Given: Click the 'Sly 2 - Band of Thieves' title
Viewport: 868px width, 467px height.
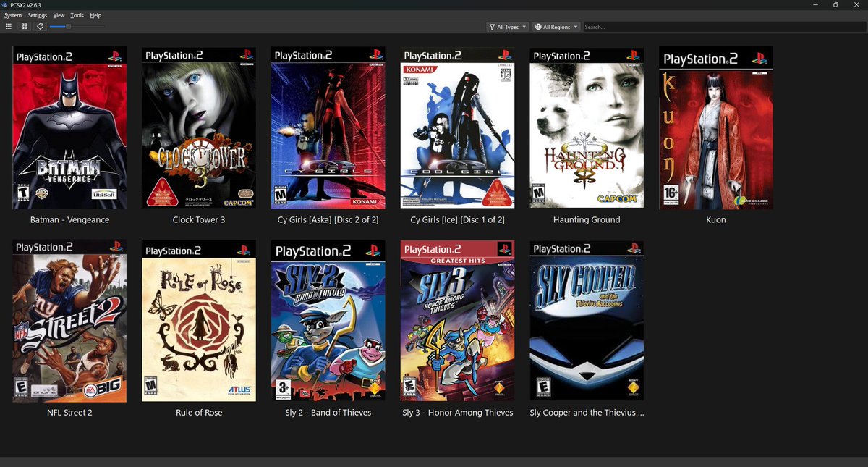Looking at the screenshot, I should click(328, 413).
